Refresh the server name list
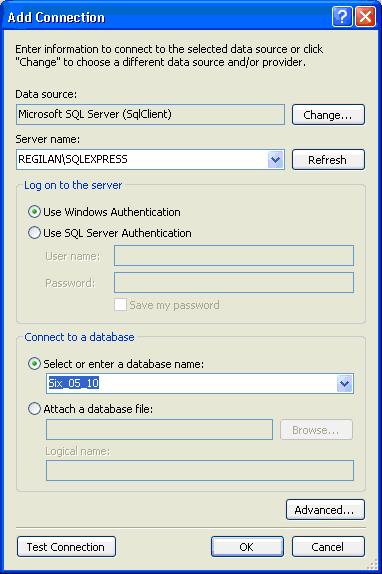 (x=328, y=160)
